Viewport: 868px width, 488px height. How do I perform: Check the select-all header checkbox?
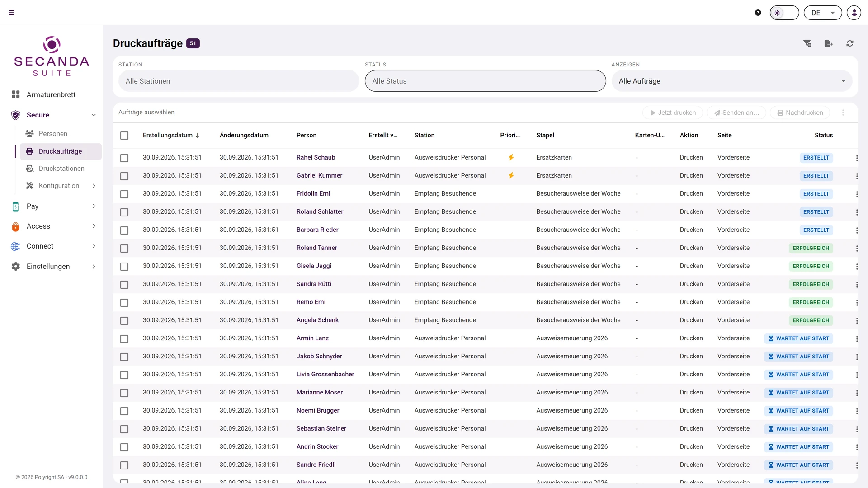pos(124,136)
